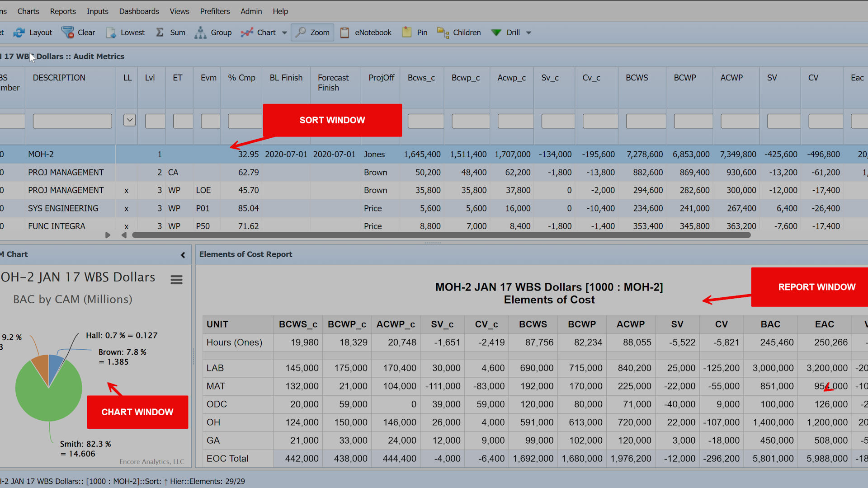Click the Bcws_c filter input field

[x=426, y=121]
